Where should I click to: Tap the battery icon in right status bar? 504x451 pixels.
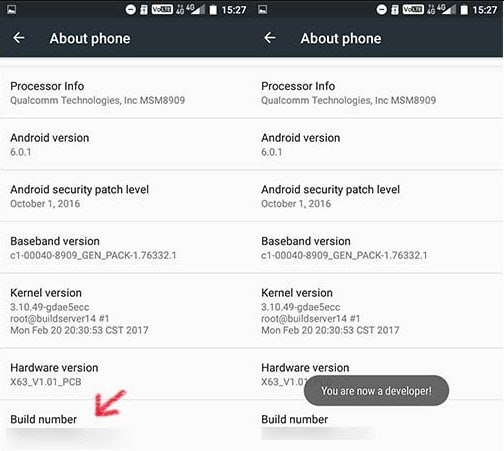(x=464, y=10)
